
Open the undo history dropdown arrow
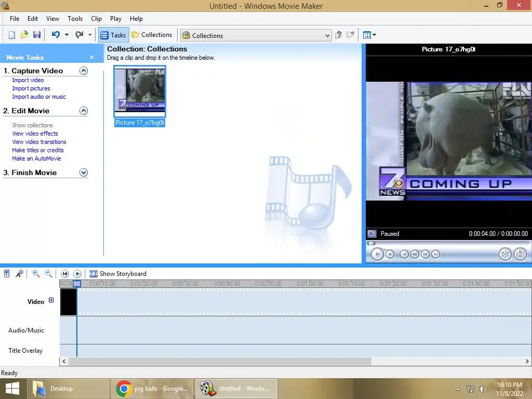click(66, 35)
